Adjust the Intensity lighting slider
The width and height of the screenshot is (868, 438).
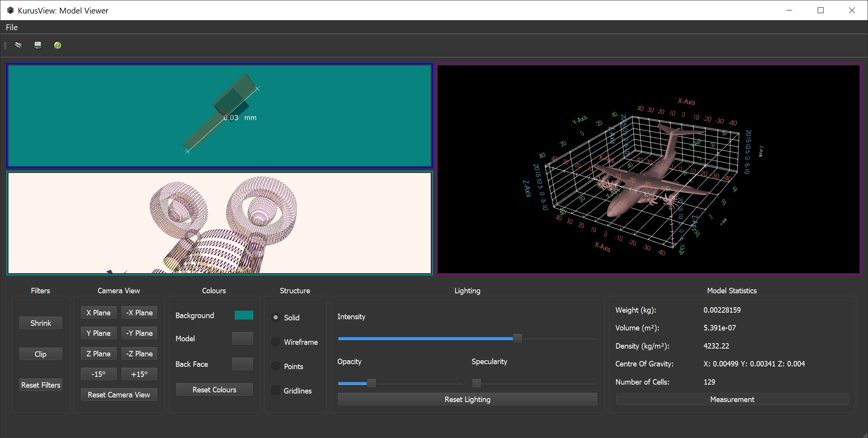click(518, 338)
